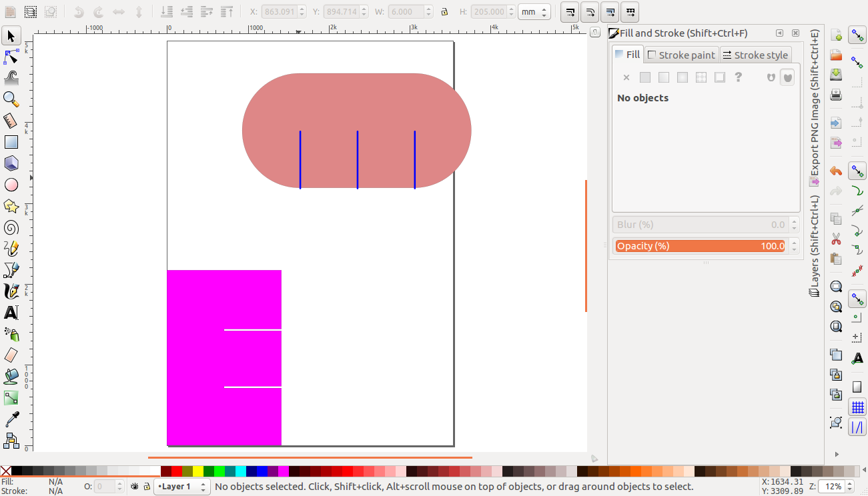Choose the Calligraphy tool
This screenshot has width=868, height=496.
pos(11,291)
